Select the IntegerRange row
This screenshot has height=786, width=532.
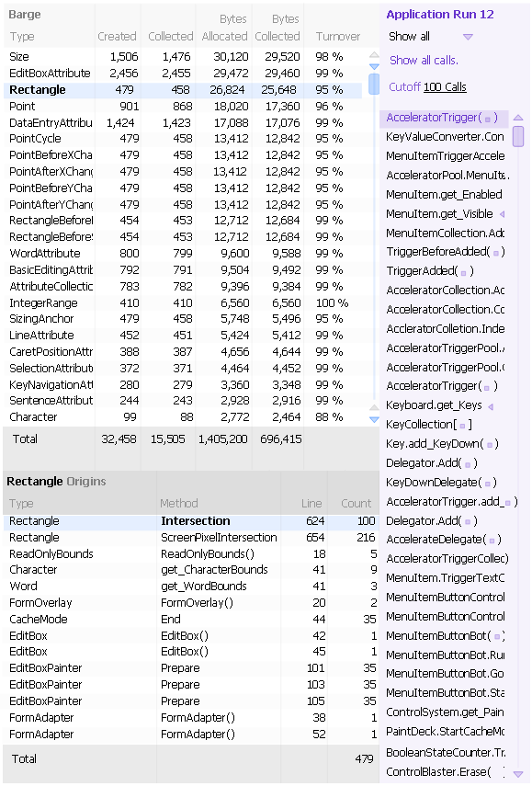click(183, 303)
